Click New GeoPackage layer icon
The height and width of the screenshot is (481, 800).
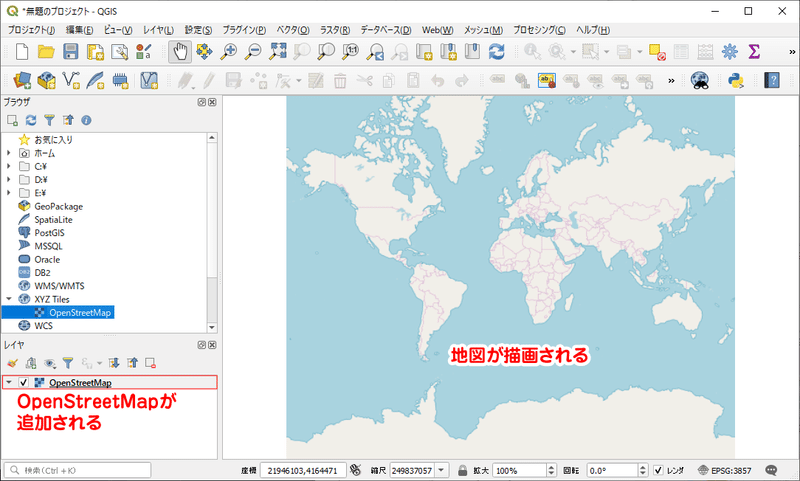[46, 80]
